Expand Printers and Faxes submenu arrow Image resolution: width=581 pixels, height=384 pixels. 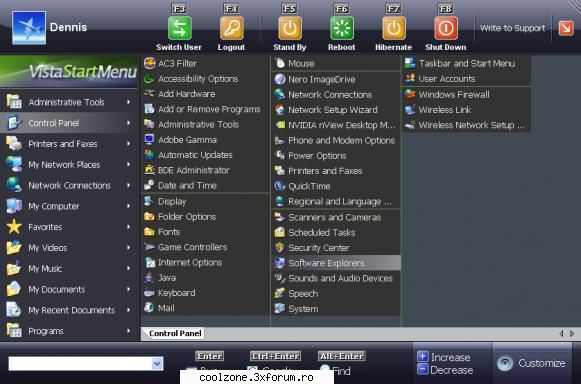[x=129, y=143]
